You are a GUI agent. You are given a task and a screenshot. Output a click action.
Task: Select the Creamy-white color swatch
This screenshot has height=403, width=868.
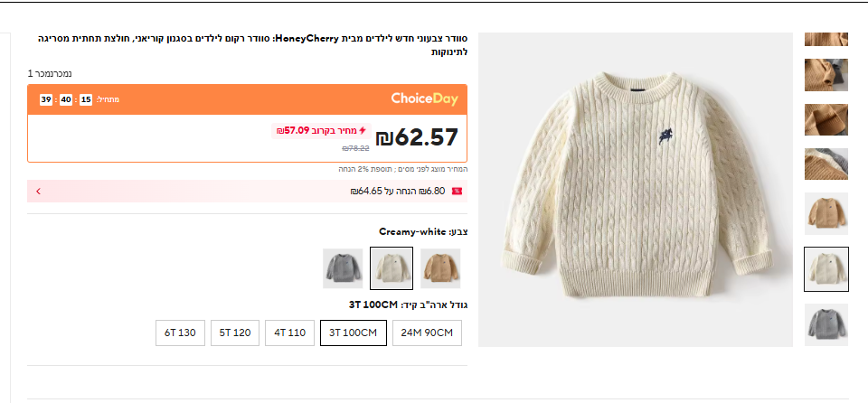392,268
